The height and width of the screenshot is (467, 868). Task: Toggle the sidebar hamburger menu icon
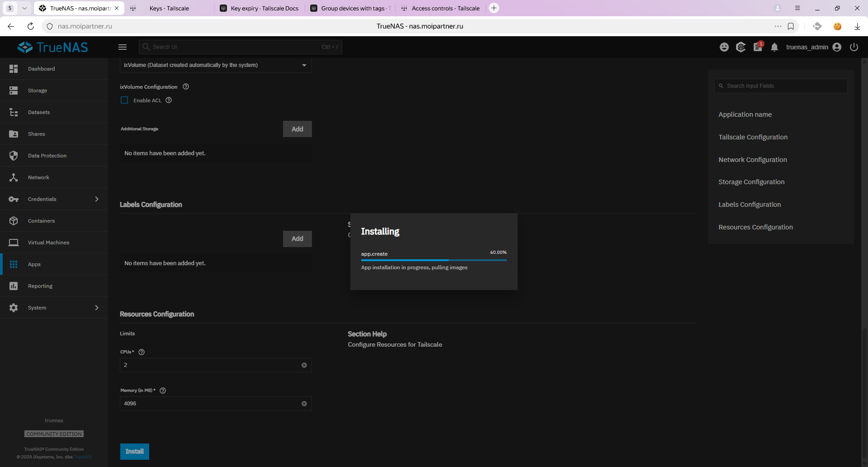tap(123, 47)
